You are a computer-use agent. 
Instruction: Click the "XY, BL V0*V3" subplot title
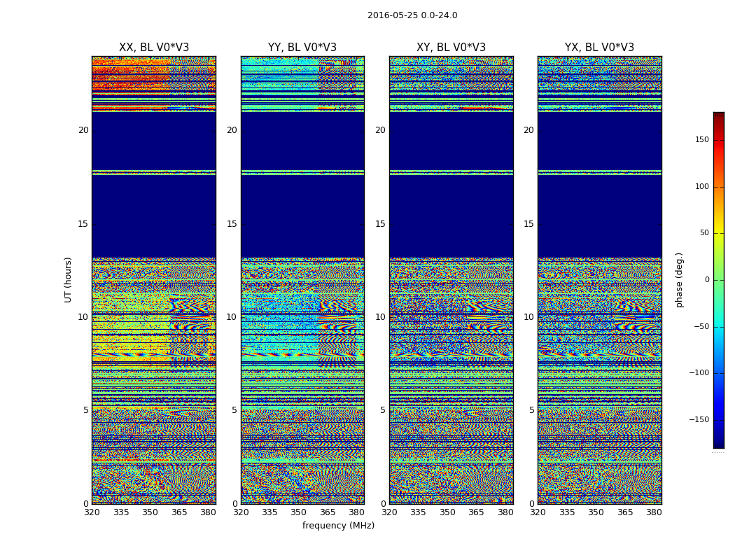click(451, 48)
